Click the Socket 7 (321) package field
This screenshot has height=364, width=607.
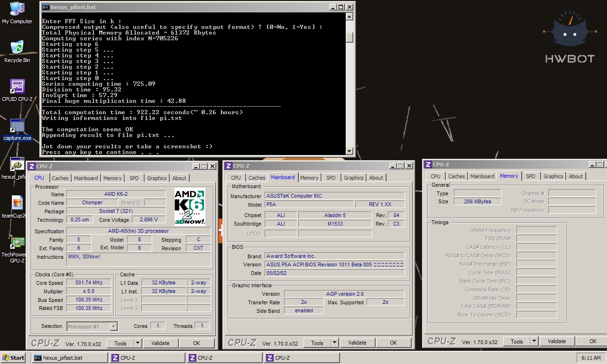point(116,211)
